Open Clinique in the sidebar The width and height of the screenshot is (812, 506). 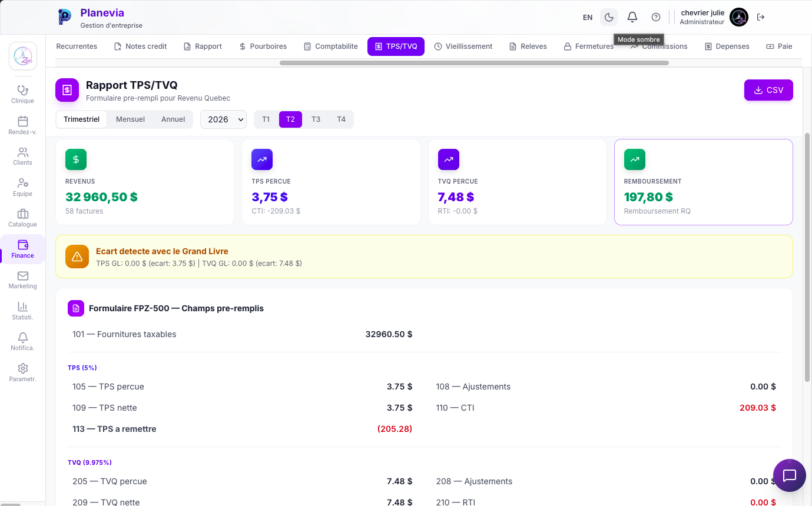(23, 94)
